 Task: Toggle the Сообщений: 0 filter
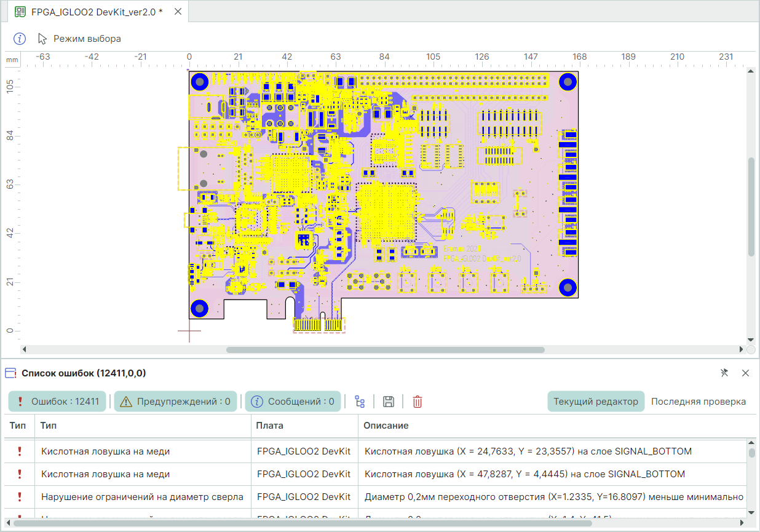(x=293, y=402)
